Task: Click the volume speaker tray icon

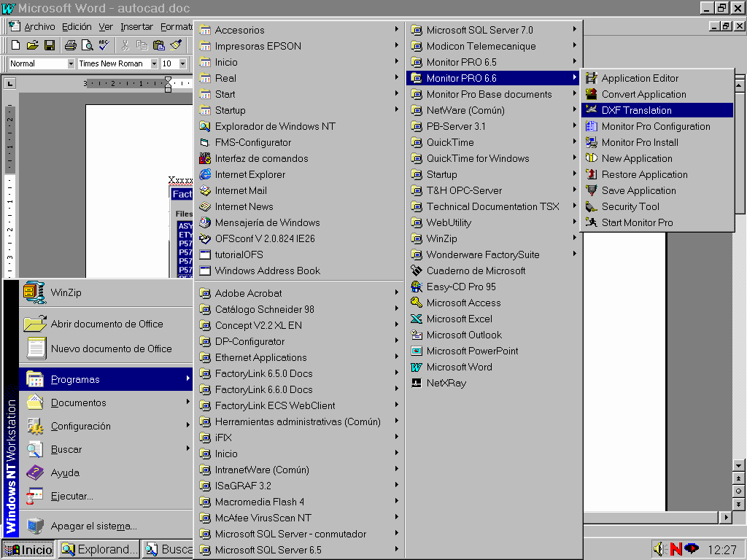Action: coord(659,549)
